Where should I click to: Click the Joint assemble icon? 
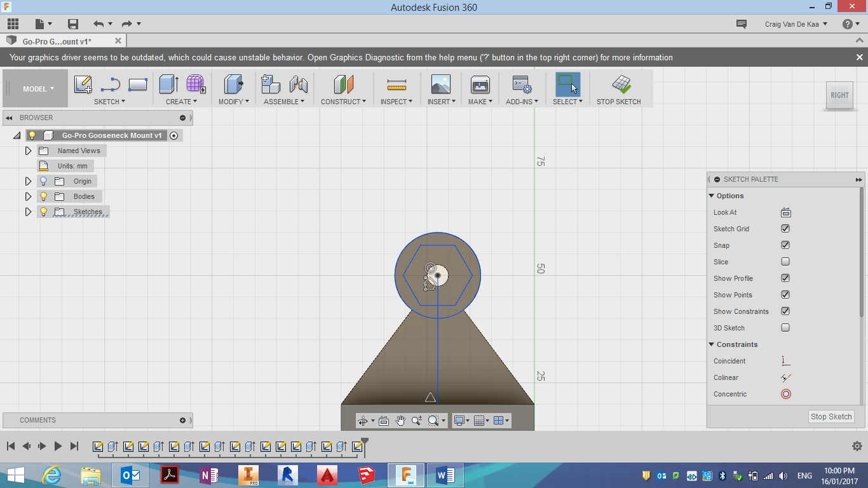(298, 85)
